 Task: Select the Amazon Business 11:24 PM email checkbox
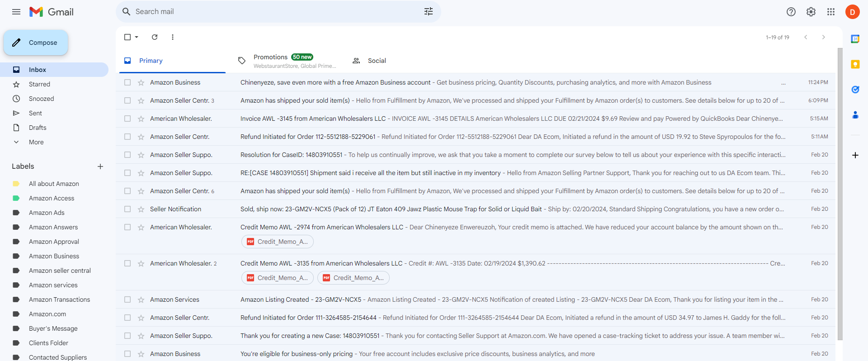[x=127, y=82]
